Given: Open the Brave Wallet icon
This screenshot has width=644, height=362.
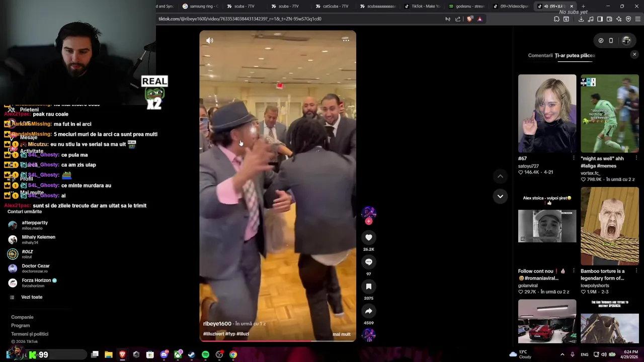Looking at the screenshot, I should (x=609, y=19).
